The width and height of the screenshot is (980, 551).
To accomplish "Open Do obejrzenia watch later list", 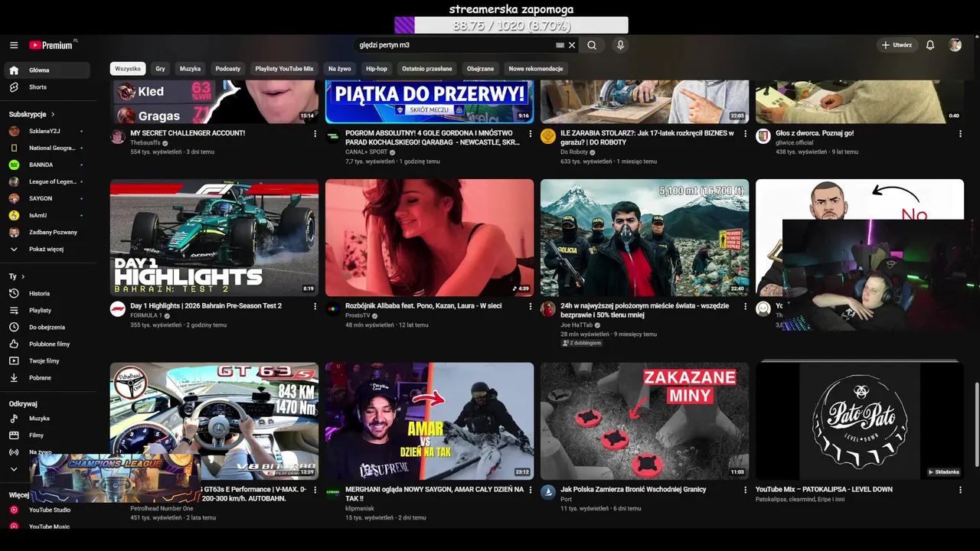I will (49, 328).
